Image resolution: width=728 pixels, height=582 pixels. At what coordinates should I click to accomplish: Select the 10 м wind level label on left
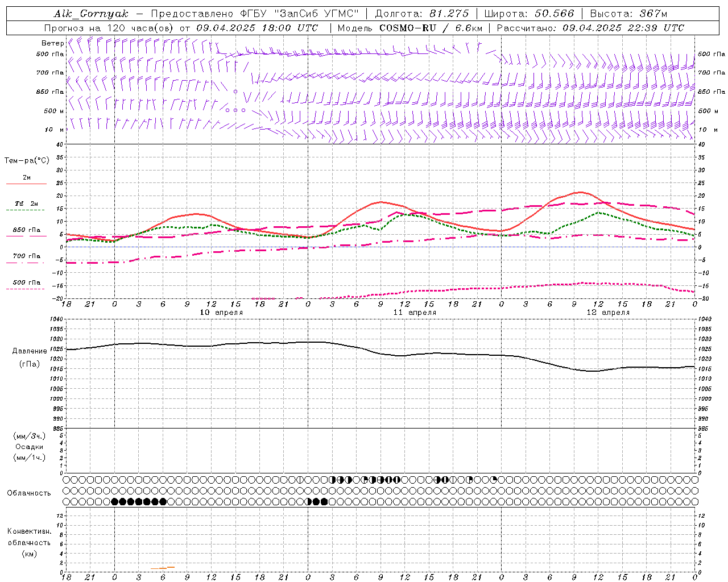[x=54, y=130]
